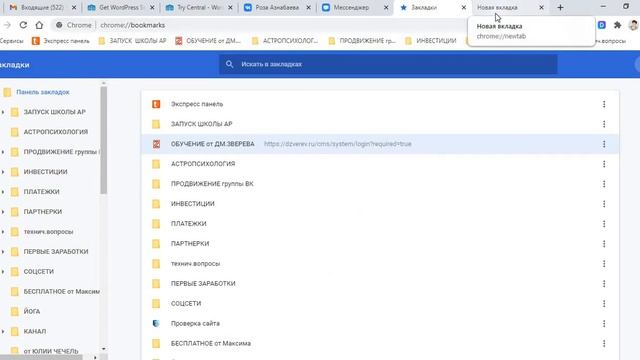The height and width of the screenshot is (360, 640).
Task: Open АСТРОПСИХОЛОГ... folder in bookmarks bar
Action: point(285,41)
